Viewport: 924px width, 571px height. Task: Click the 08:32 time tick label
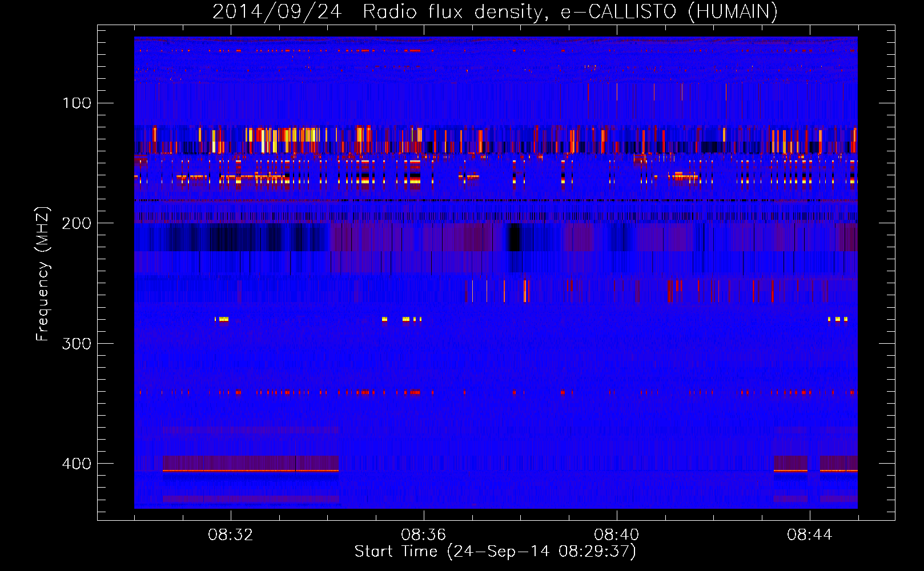point(231,535)
